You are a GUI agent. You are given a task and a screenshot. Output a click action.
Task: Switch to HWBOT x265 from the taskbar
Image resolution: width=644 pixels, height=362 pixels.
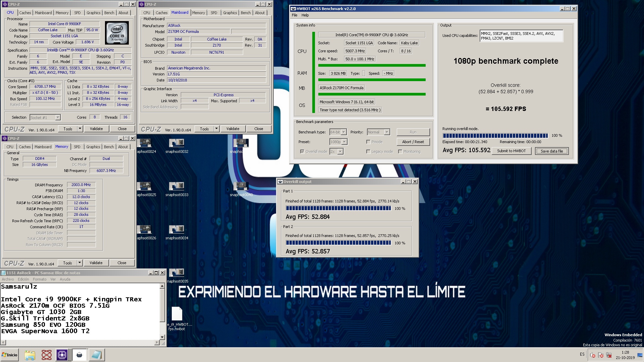point(79,355)
